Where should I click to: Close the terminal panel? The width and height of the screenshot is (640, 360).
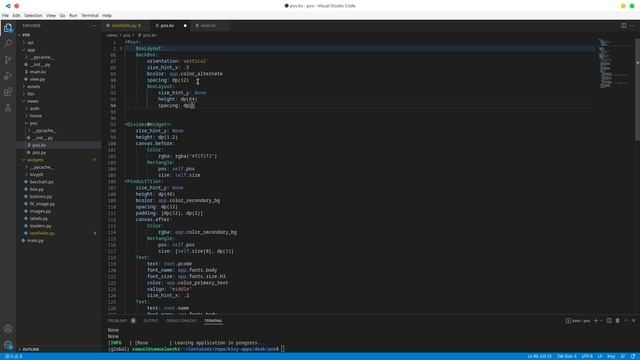[633, 321]
